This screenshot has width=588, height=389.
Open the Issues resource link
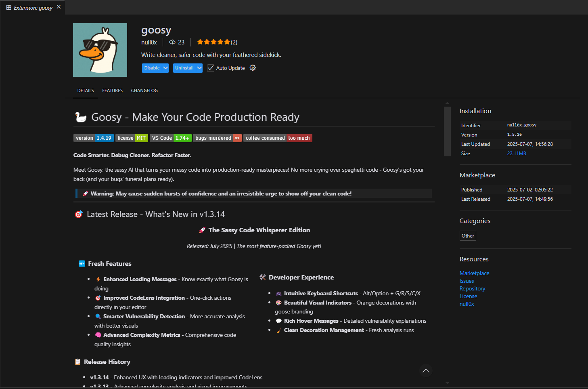click(x=467, y=281)
